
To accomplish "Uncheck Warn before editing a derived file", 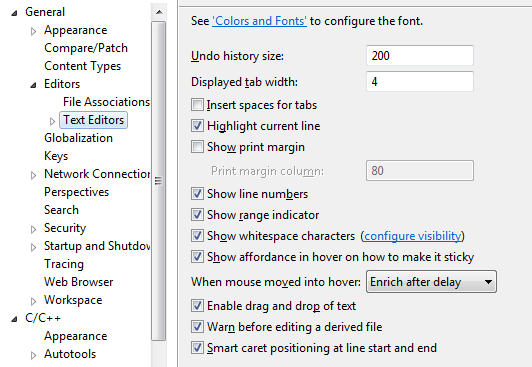I will pos(197,327).
